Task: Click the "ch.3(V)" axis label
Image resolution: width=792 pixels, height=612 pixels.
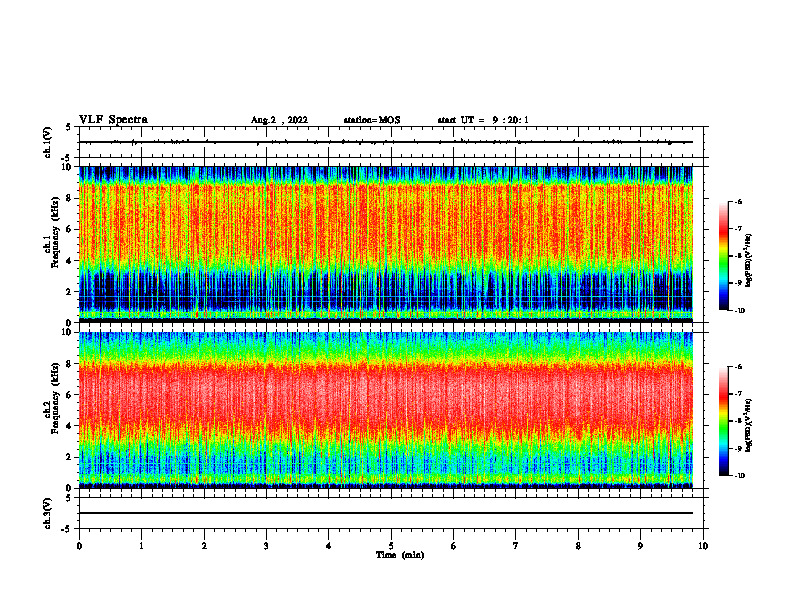Action: [48, 513]
